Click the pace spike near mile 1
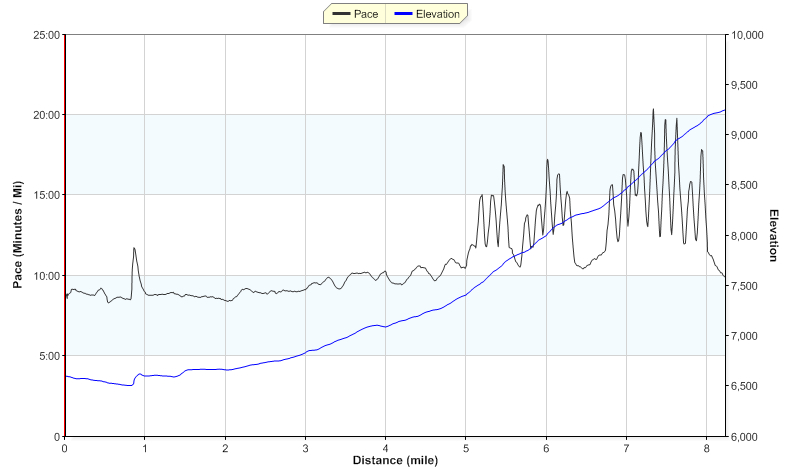The height and width of the screenshot is (471, 794). point(134,249)
